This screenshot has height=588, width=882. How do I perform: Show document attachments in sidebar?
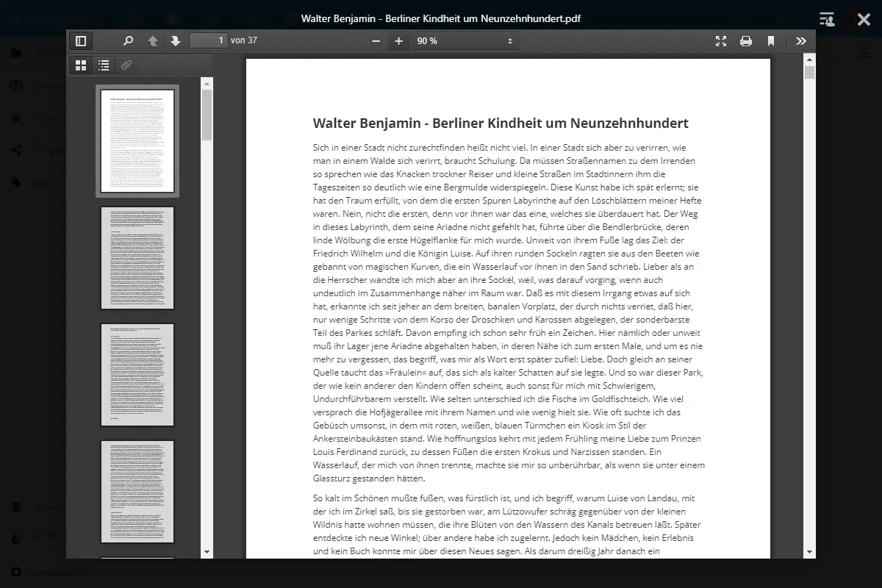click(126, 65)
